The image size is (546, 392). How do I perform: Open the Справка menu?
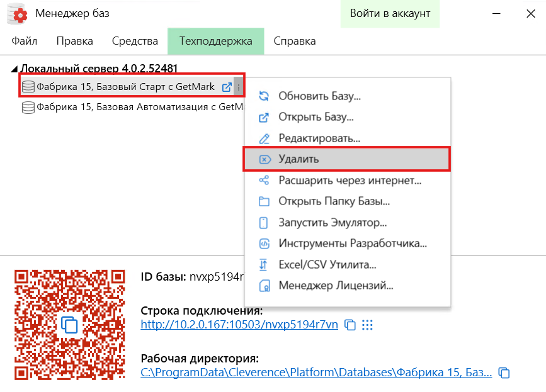[x=295, y=41]
